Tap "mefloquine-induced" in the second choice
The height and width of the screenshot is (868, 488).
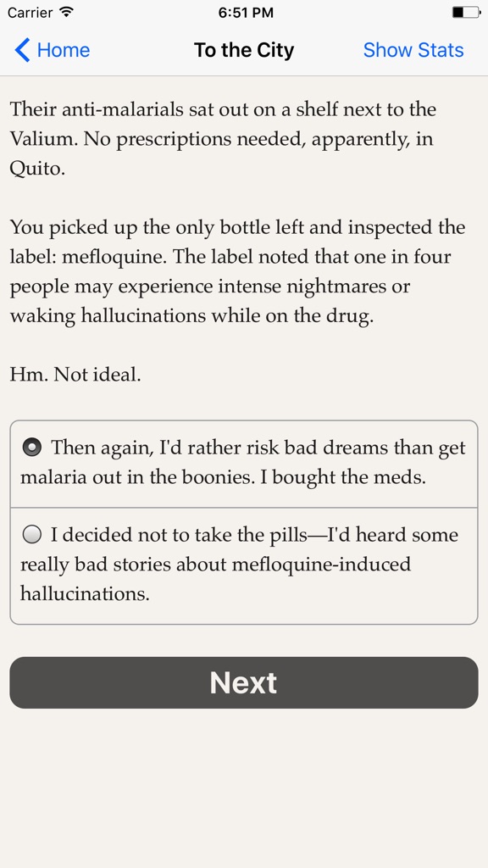tap(321, 565)
